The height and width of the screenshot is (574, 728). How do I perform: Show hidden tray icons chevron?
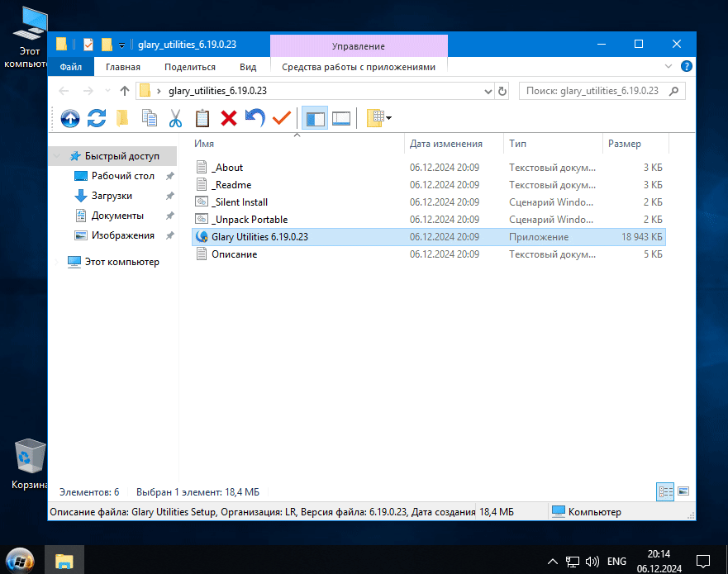tap(553, 562)
